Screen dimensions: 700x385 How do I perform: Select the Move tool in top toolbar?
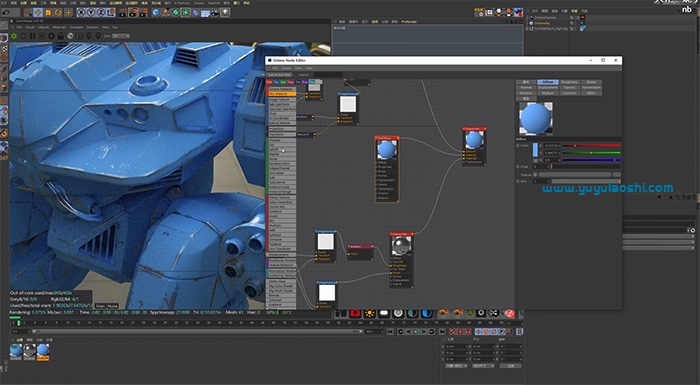[x=38, y=13]
